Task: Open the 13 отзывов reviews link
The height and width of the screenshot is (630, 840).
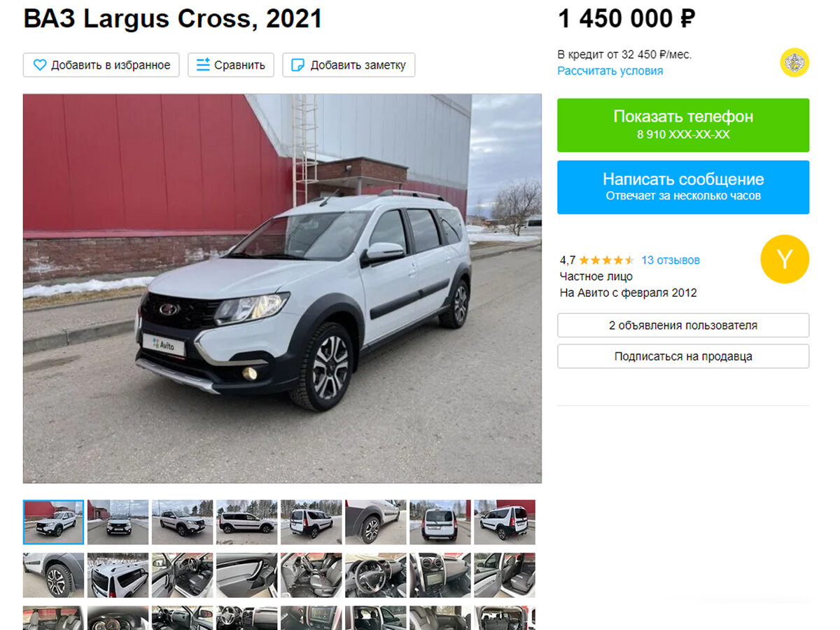Action: click(x=671, y=260)
